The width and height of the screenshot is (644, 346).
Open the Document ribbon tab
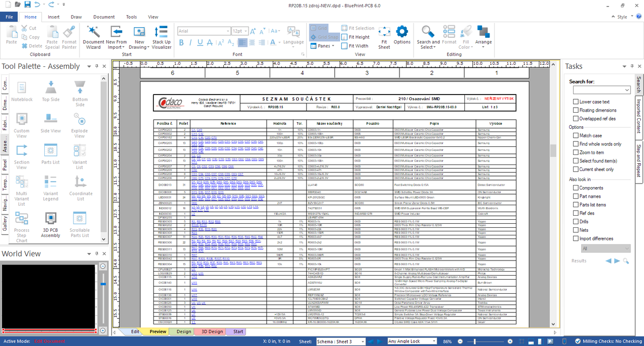[x=104, y=17]
